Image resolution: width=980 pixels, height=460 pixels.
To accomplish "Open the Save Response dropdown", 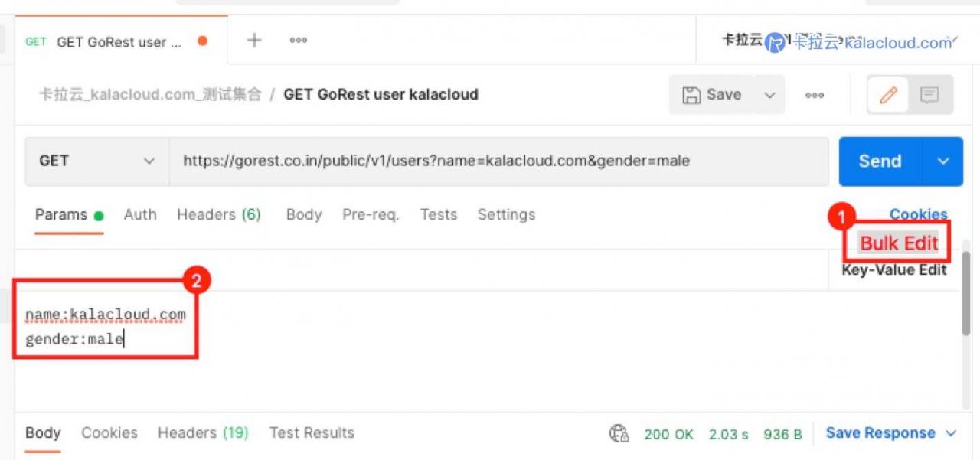I will tap(891, 433).
